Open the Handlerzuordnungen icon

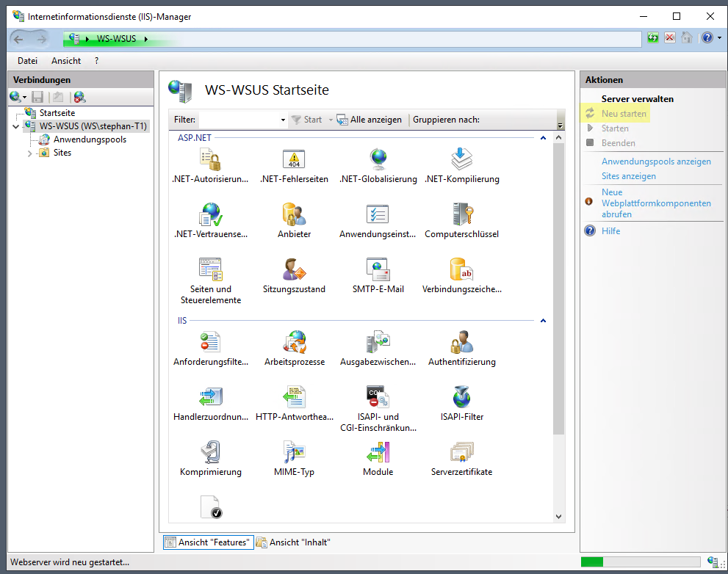211,397
